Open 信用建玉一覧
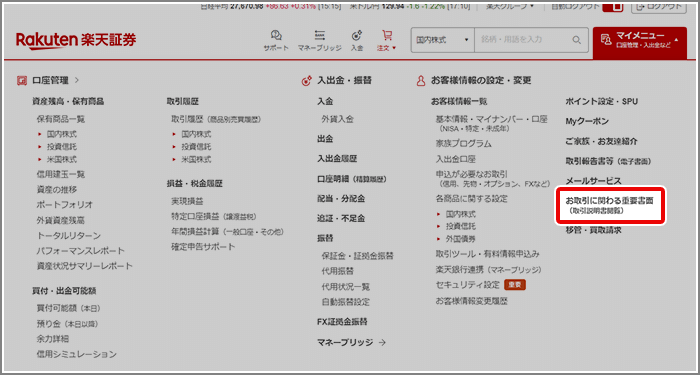The width and height of the screenshot is (700, 375). coord(61,174)
